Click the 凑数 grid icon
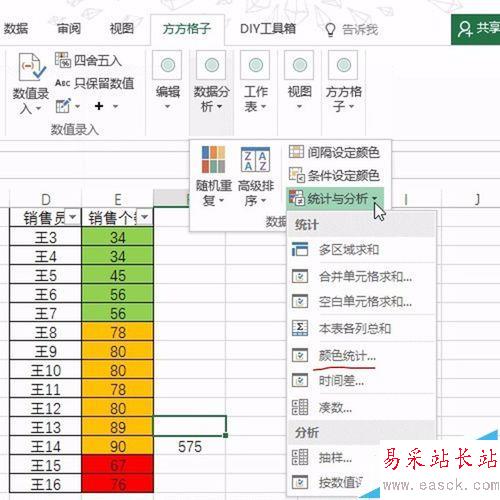Image resolution: width=500 pixels, height=500 pixels. pos(300,407)
